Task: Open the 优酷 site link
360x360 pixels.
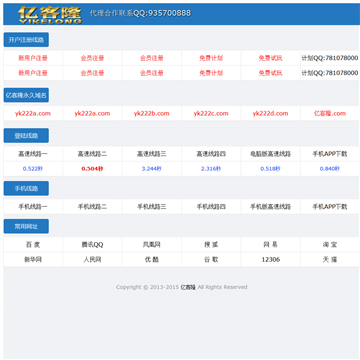Action: pos(152,259)
